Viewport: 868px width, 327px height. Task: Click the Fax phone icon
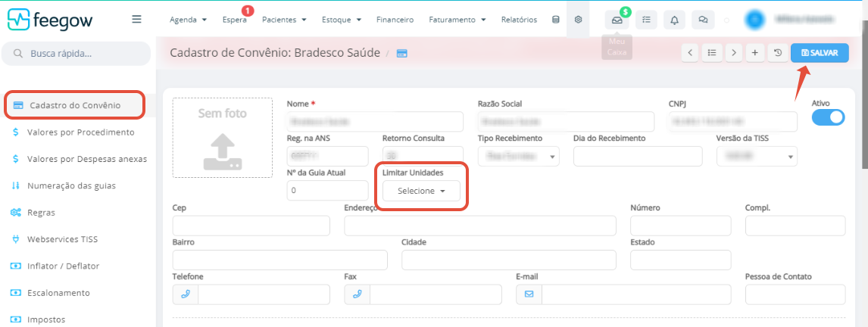click(x=357, y=294)
